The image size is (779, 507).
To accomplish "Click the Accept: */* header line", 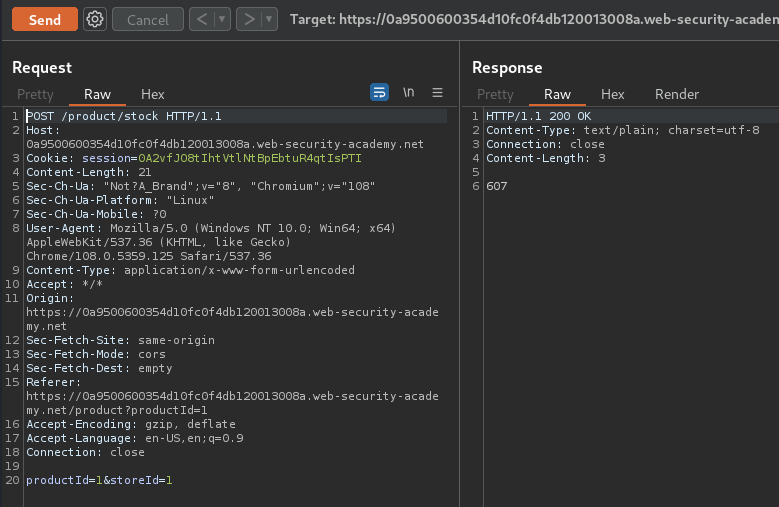I will click(x=64, y=284).
